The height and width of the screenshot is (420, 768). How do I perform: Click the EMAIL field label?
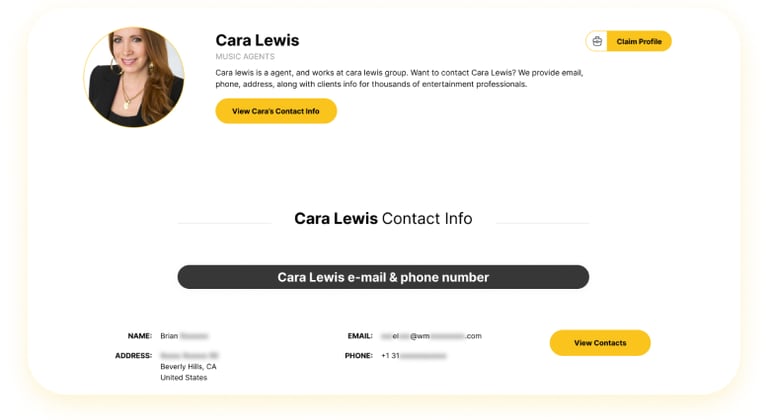(359, 336)
